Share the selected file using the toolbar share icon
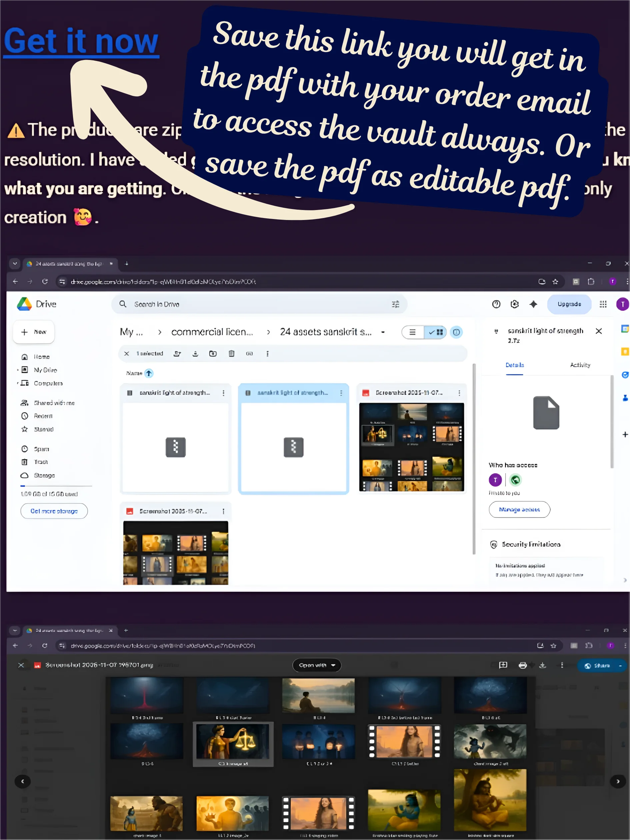The height and width of the screenshot is (840, 630). pos(177,354)
